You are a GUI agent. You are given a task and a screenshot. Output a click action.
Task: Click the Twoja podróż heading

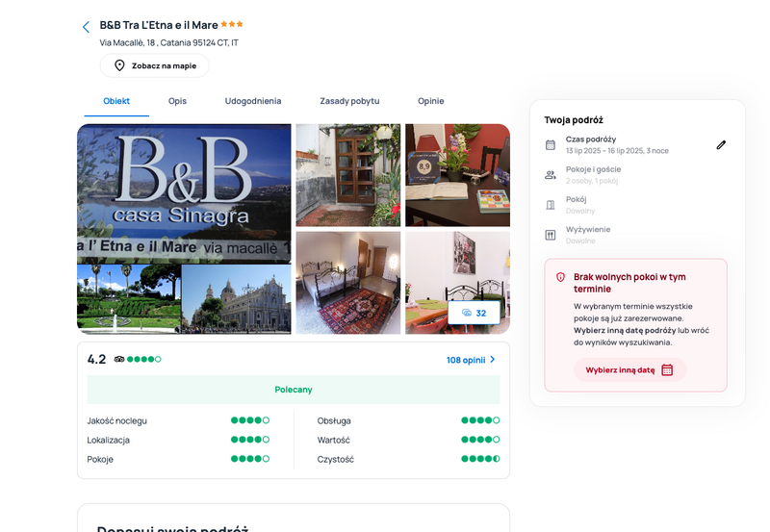coord(574,120)
